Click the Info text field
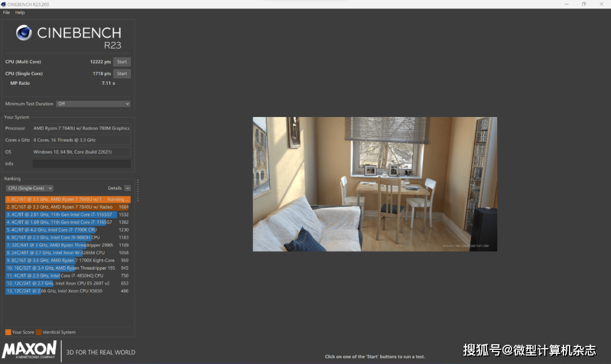Viewport: 611px width, 364px height. click(x=81, y=164)
